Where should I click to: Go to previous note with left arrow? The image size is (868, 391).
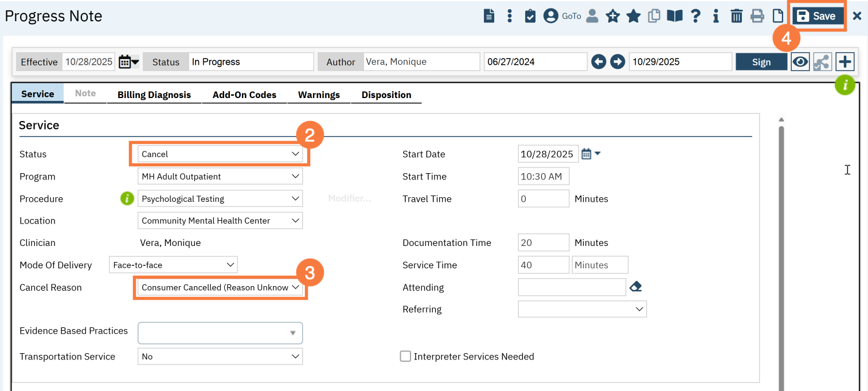(599, 62)
